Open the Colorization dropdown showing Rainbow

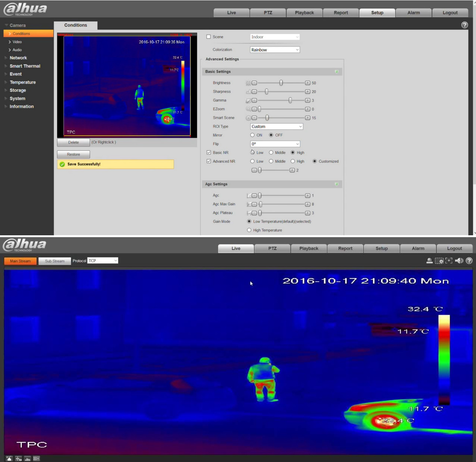point(275,50)
